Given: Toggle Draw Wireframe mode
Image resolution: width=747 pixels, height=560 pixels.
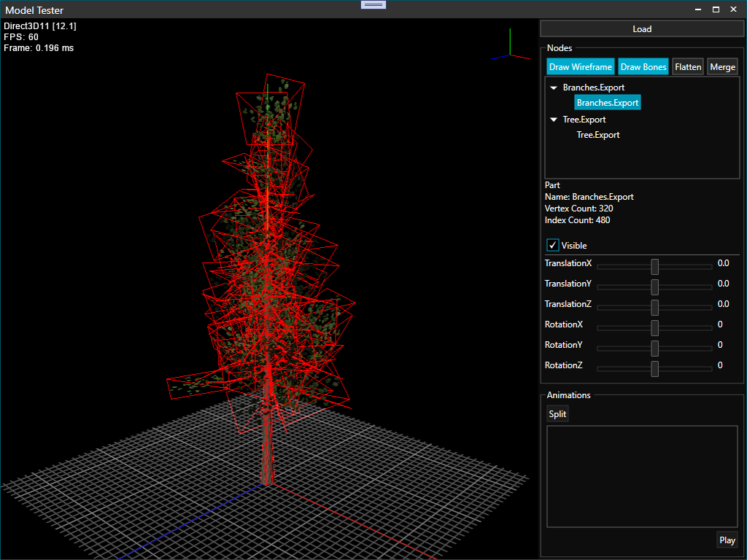Looking at the screenshot, I should pyautogui.click(x=581, y=67).
